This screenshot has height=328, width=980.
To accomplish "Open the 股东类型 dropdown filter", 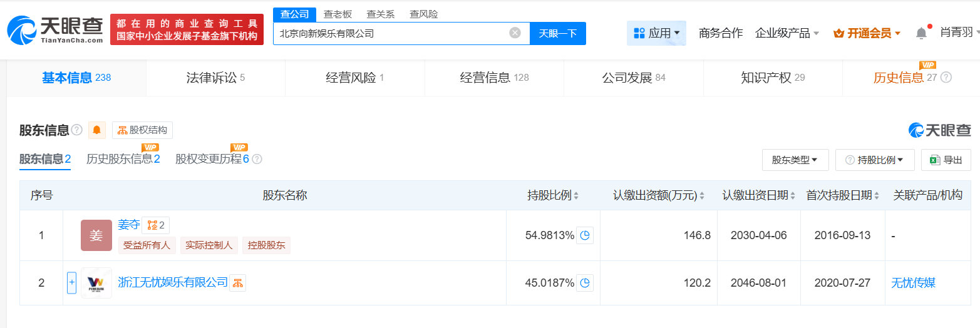I will coord(795,160).
